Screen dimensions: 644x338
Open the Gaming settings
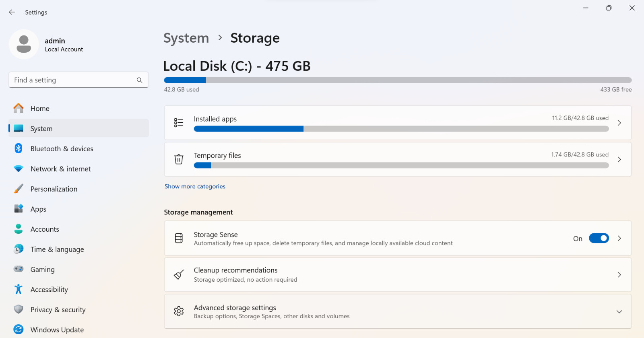pyautogui.click(x=78, y=269)
